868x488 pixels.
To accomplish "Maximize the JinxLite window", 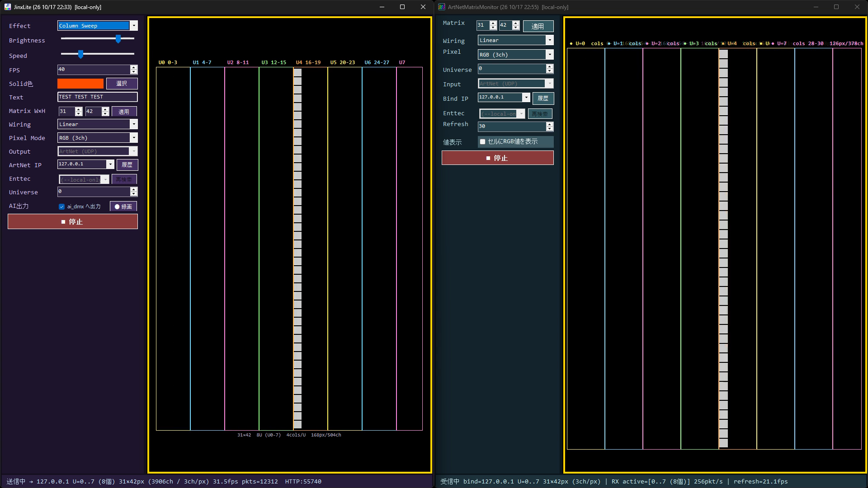I will (x=402, y=7).
